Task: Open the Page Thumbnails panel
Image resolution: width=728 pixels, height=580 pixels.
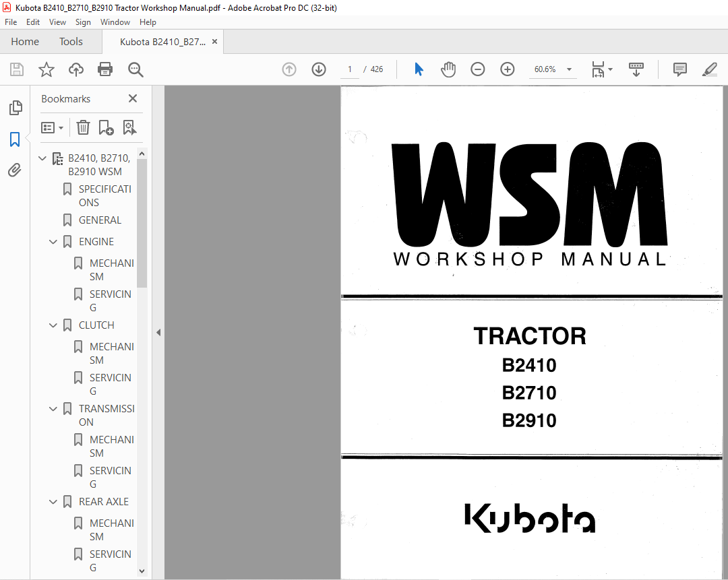Action: (16, 108)
